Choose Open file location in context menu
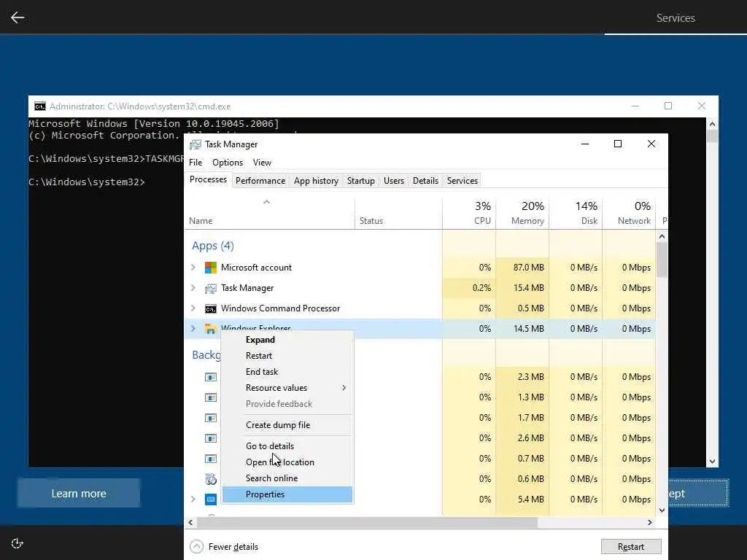The image size is (747, 560). pos(287,462)
